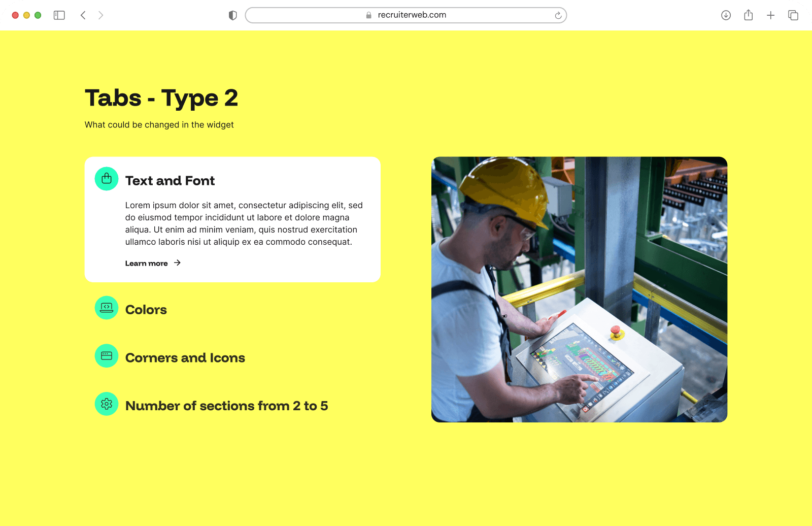Screen dimensions: 812x526
Task: Go forward to the next page
Action: pos(101,15)
